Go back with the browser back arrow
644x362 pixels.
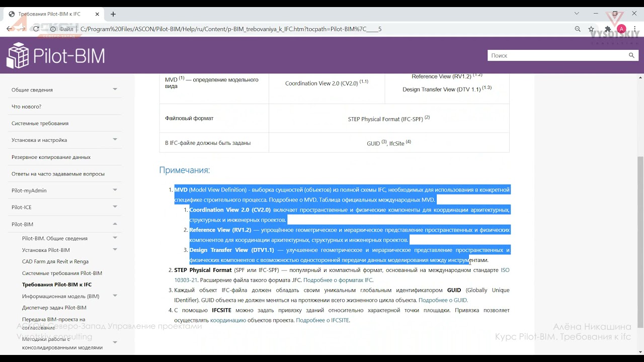[10, 29]
